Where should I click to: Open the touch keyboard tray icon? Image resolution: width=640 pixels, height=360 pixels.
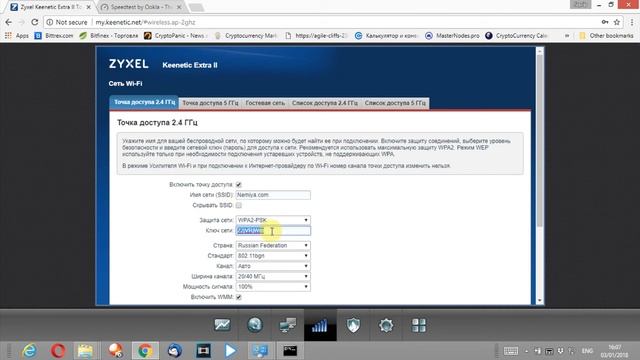click(x=510, y=351)
